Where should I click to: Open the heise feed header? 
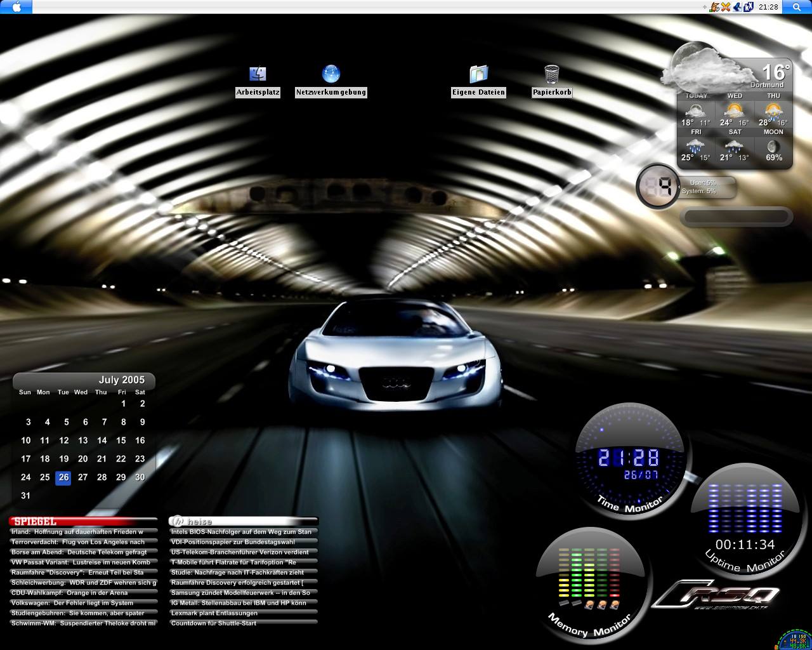243,522
